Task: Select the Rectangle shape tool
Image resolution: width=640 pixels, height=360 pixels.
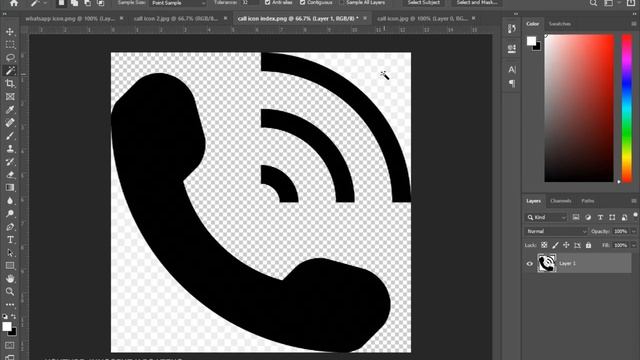Action: (x=10, y=266)
